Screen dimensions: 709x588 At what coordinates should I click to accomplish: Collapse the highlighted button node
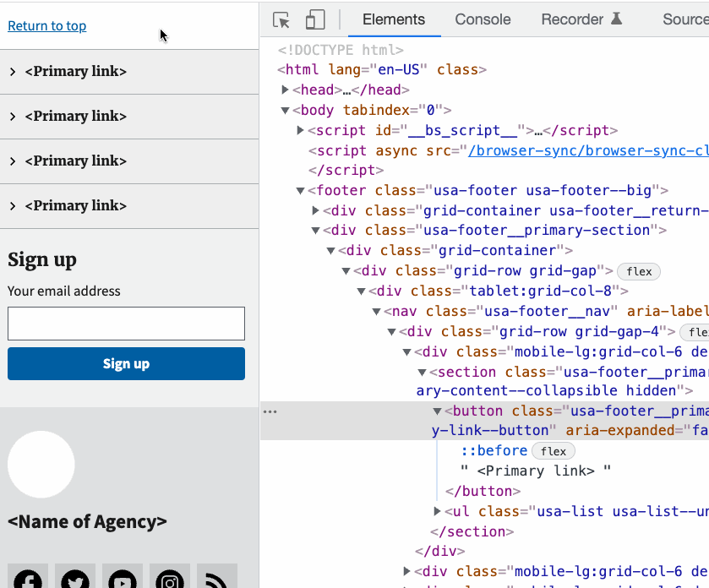[437, 411]
